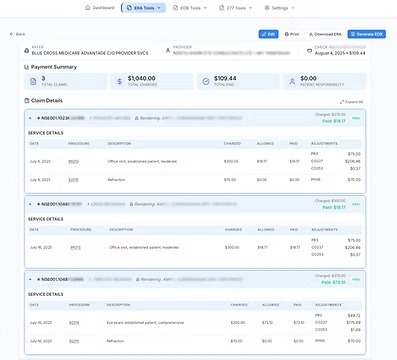Click PAID status badge on claim NSE001.10236
This screenshot has width=397, height=360.
(x=356, y=118)
